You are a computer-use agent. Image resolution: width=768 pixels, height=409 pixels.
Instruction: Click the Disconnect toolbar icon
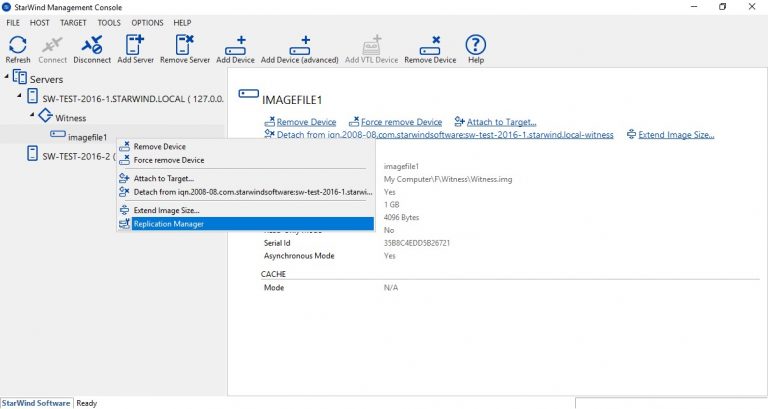click(92, 47)
